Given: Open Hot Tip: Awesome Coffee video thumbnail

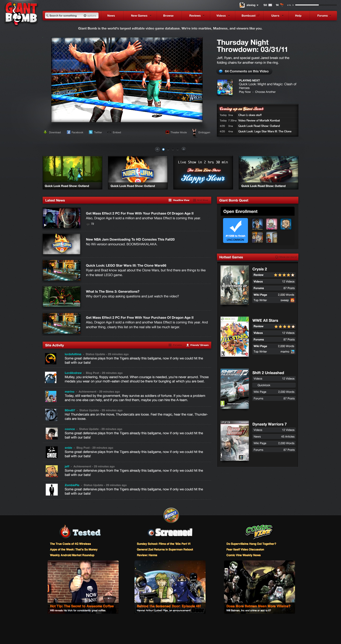Looking at the screenshot, I should [83, 587].
